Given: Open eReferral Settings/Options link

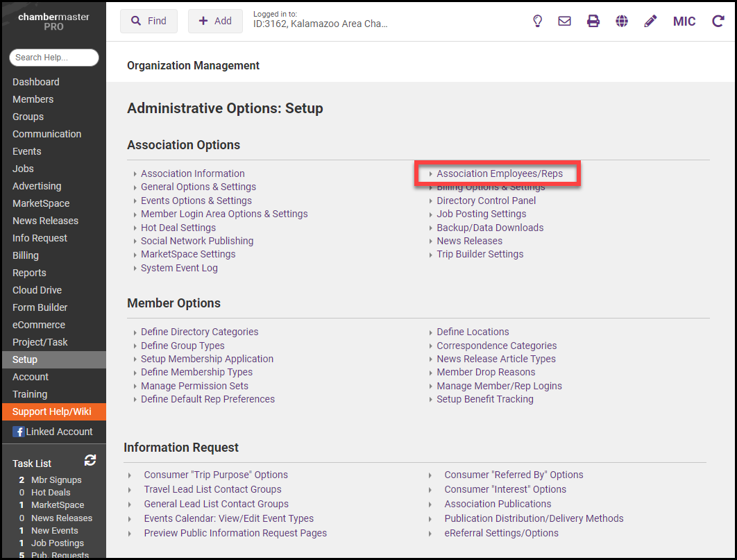Looking at the screenshot, I should coord(501,533).
